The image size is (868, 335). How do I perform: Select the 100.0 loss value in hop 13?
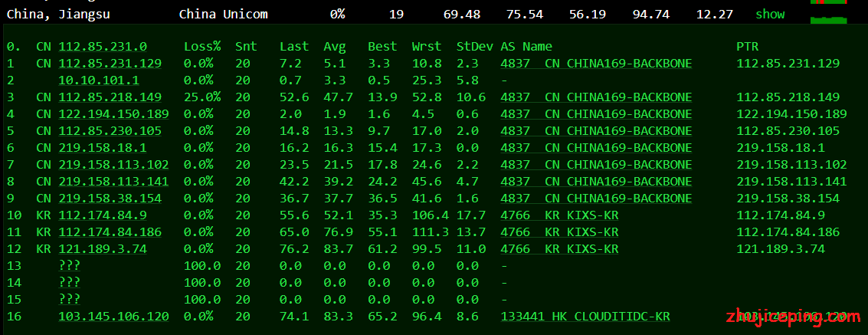(202, 266)
